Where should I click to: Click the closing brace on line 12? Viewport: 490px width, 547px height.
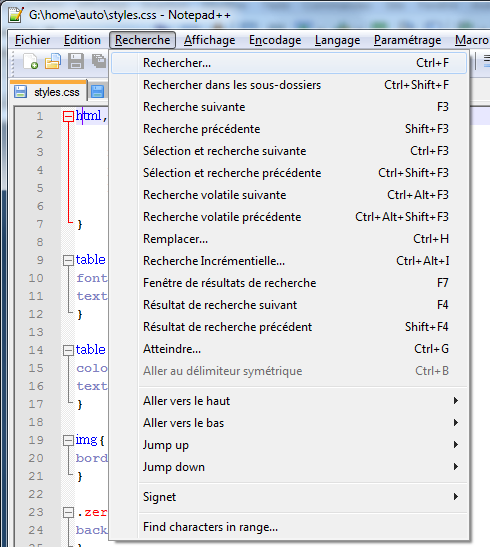[80, 314]
